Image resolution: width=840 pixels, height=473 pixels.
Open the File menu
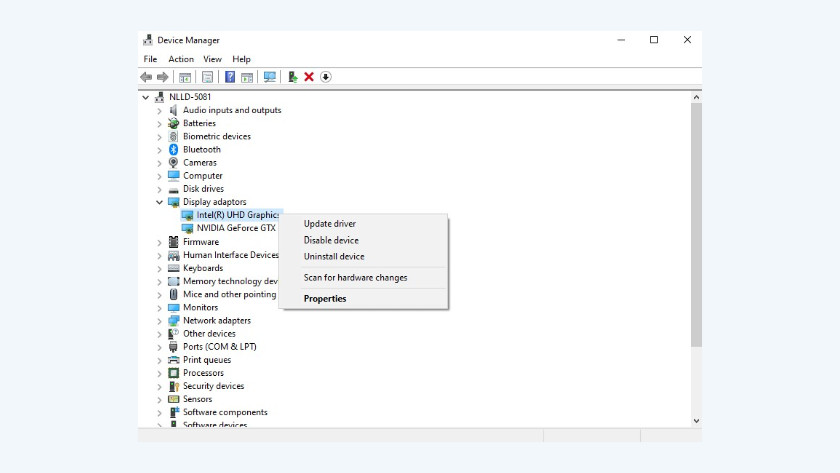coord(150,59)
